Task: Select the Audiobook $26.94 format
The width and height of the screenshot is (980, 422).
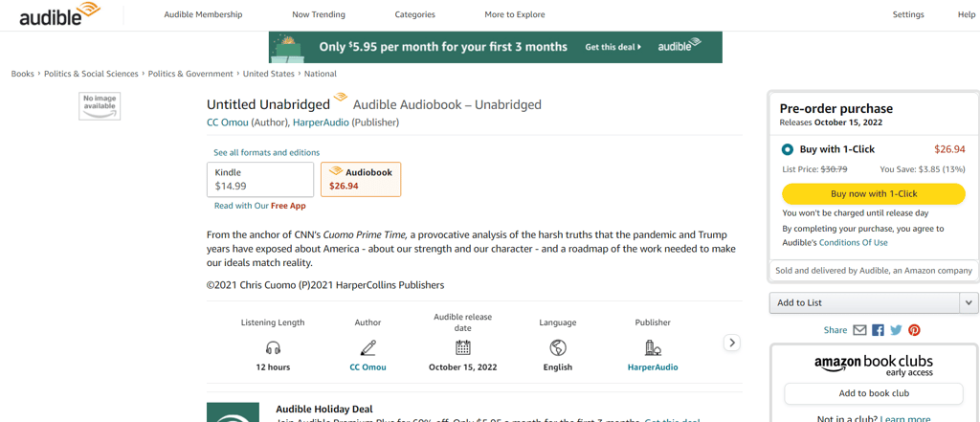Action: (361, 180)
